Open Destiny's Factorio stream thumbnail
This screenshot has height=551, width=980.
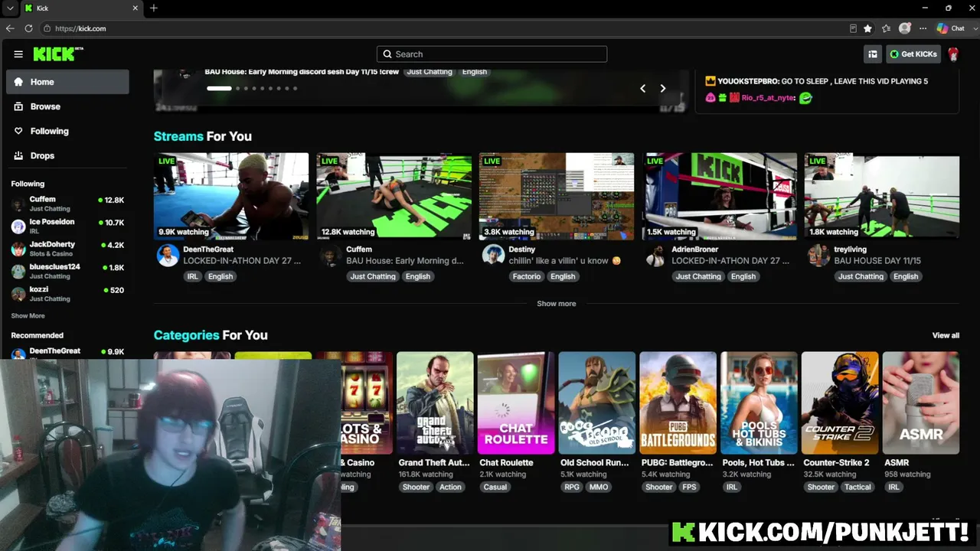[557, 197]
